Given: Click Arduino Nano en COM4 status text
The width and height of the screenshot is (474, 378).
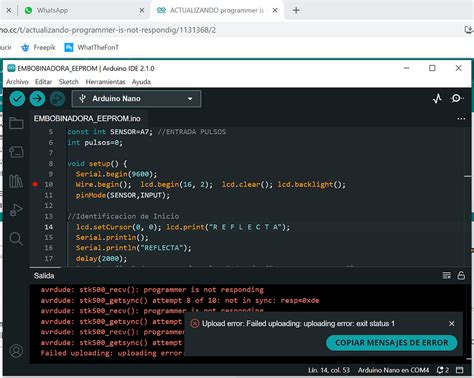Looking at the screenshot, I should (x=393, y=370).
